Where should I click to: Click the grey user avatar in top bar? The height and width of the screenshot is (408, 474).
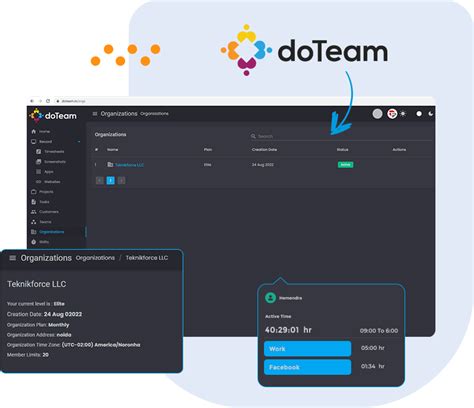[x=377, y=114]
